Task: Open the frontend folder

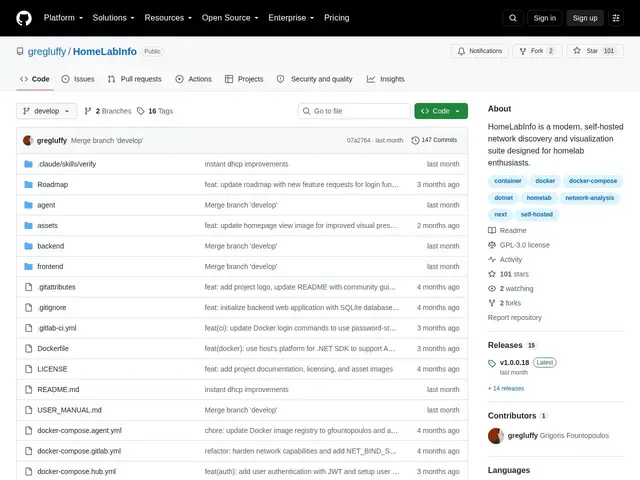Action: click(x=50, y=267)
